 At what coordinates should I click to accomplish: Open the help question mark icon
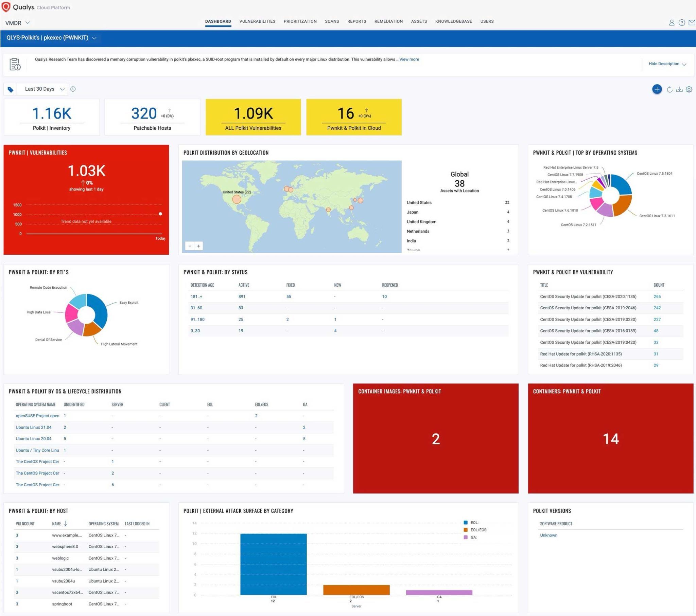click(x=682, y=22)
